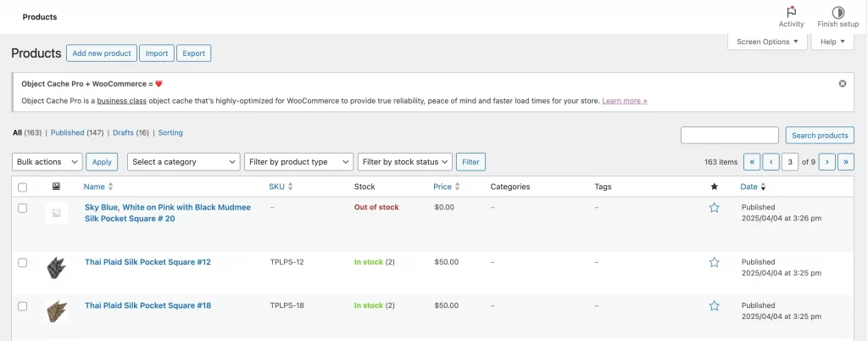868x341 pixels.
Task: Go to the next page arrow
Action: pos(827,162)
